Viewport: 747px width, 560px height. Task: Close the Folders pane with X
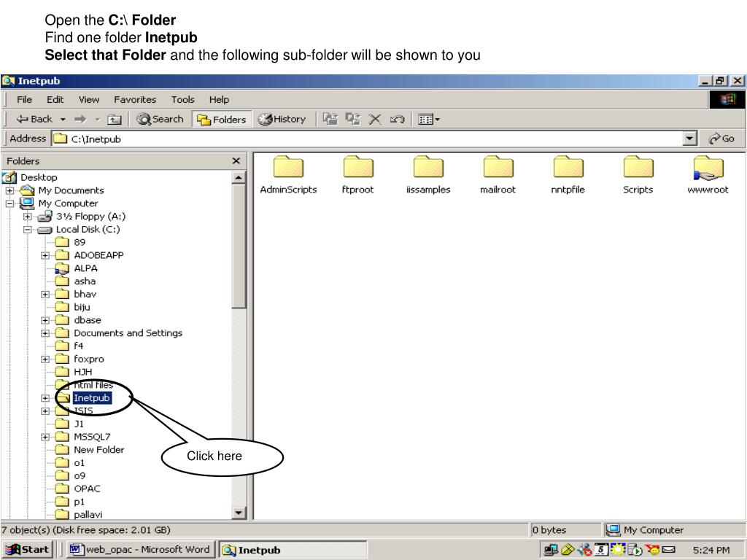(236, 161)
